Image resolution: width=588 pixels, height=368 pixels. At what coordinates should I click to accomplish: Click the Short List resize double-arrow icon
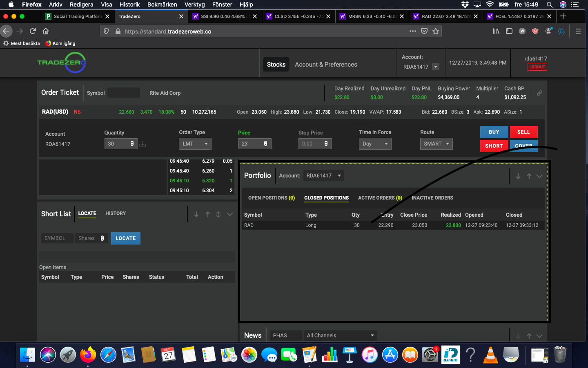point(218,214)
